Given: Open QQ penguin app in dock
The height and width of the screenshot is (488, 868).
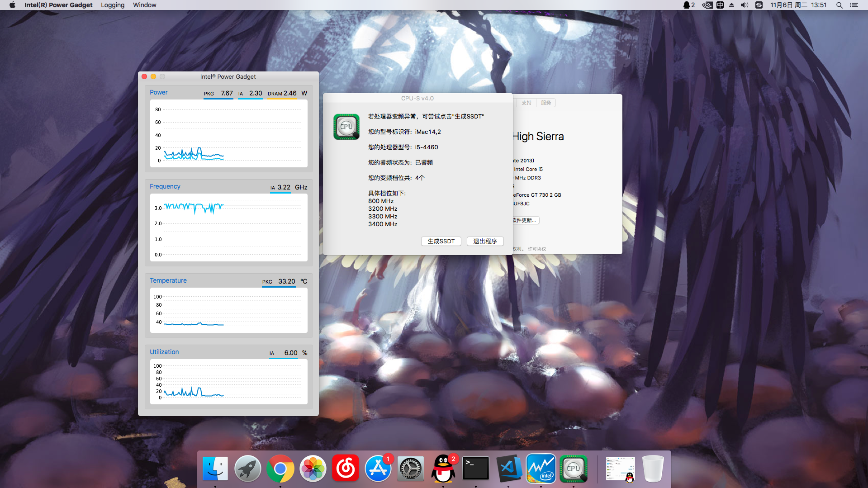Looking at the screenshot, I should pyautogui.click(x=443, y=469).
